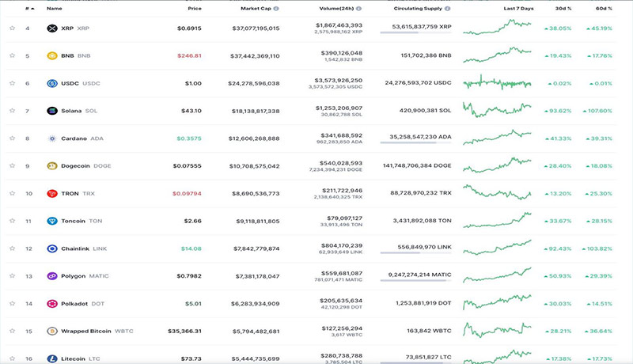
Task: Open the XRP coin page link
Action: click(75, 28)
